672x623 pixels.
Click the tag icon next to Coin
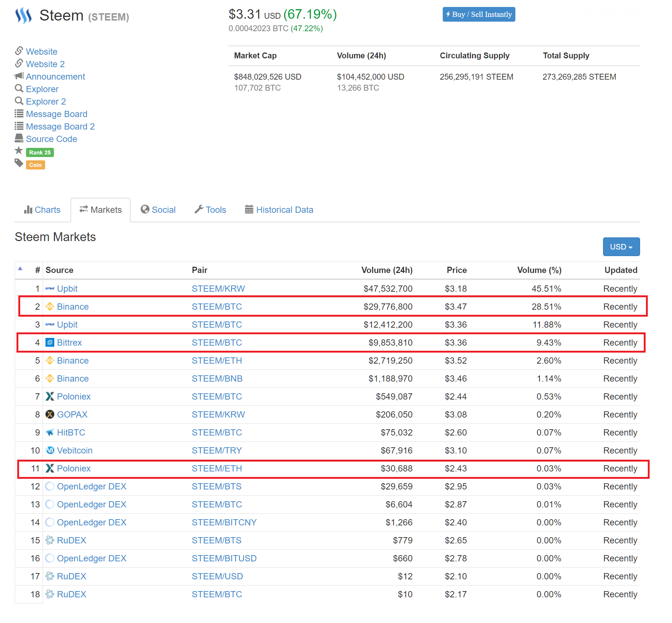tap(19, 163)
